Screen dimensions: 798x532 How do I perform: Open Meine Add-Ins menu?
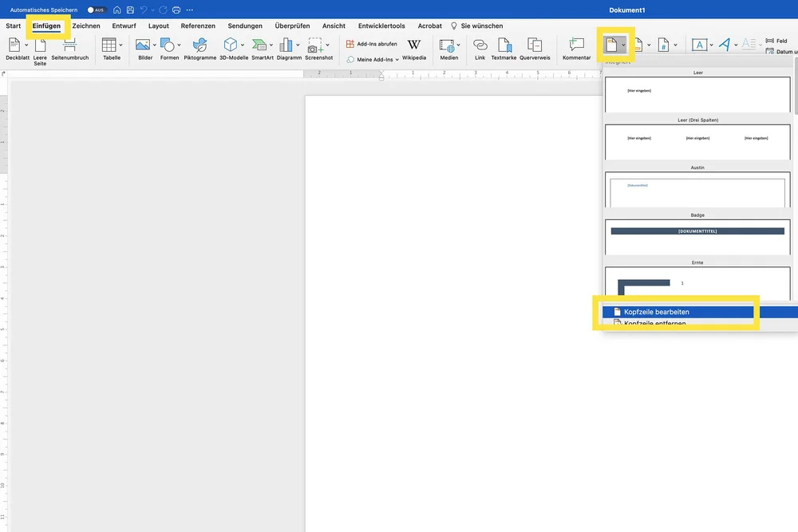373,60
